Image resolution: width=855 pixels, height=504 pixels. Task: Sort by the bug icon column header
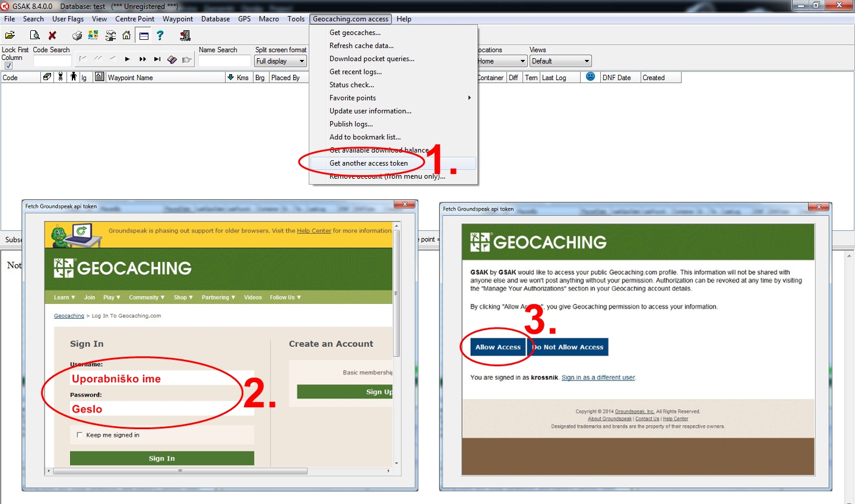pyautogui.click(x=60, y=77)
